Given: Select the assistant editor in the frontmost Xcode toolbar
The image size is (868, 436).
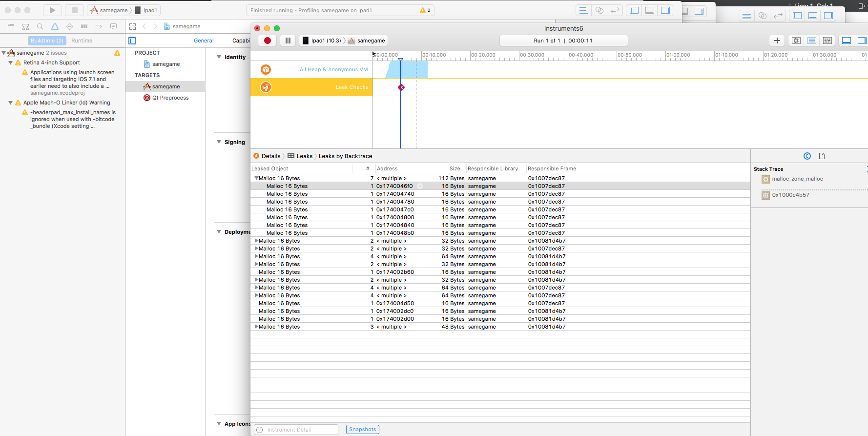Looking at the screenshot, I should [599, 10].
